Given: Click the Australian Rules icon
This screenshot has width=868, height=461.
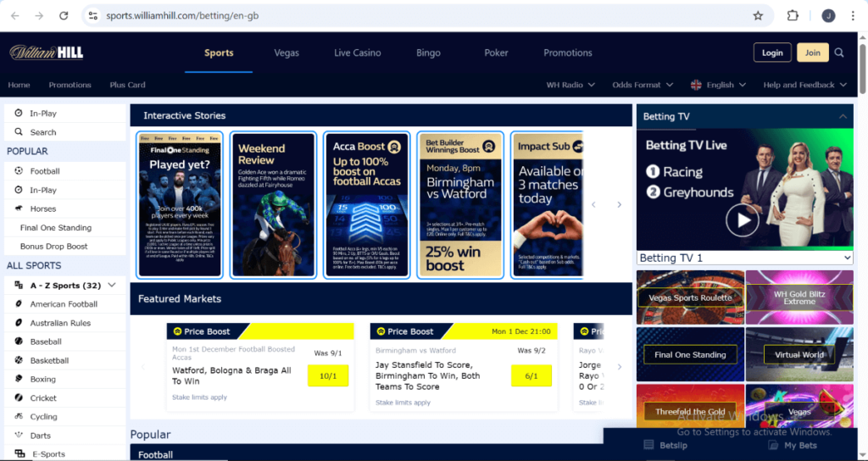Looking at the screenshot, I should click(19, 323).
